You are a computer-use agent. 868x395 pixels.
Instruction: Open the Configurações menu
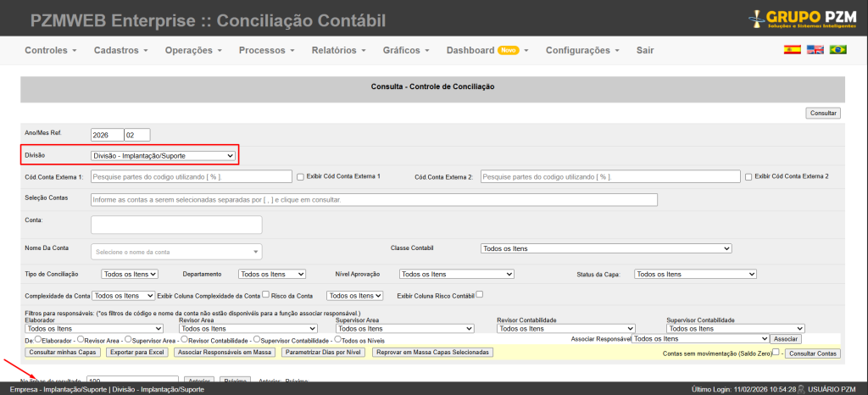pos(581,51)
